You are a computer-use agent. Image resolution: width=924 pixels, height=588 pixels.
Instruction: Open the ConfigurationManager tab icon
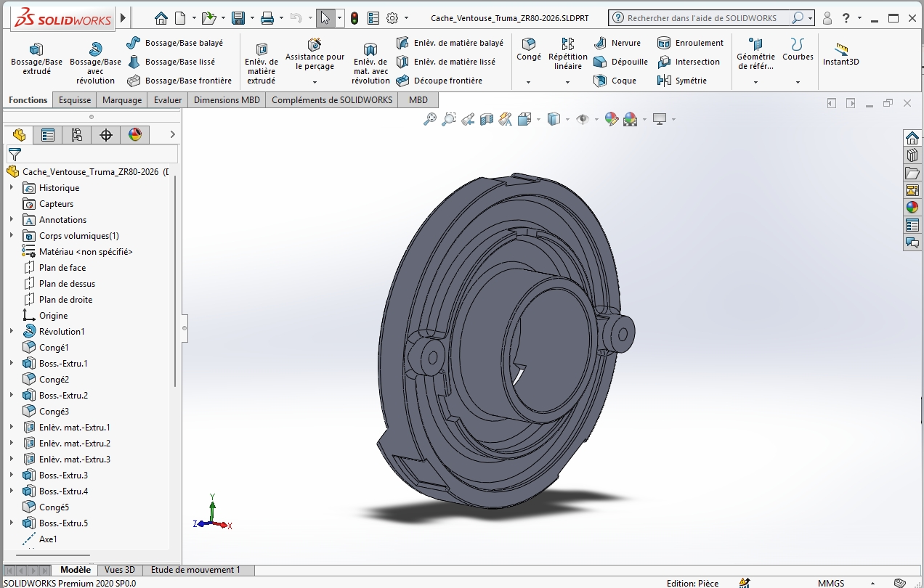(77, 134)
